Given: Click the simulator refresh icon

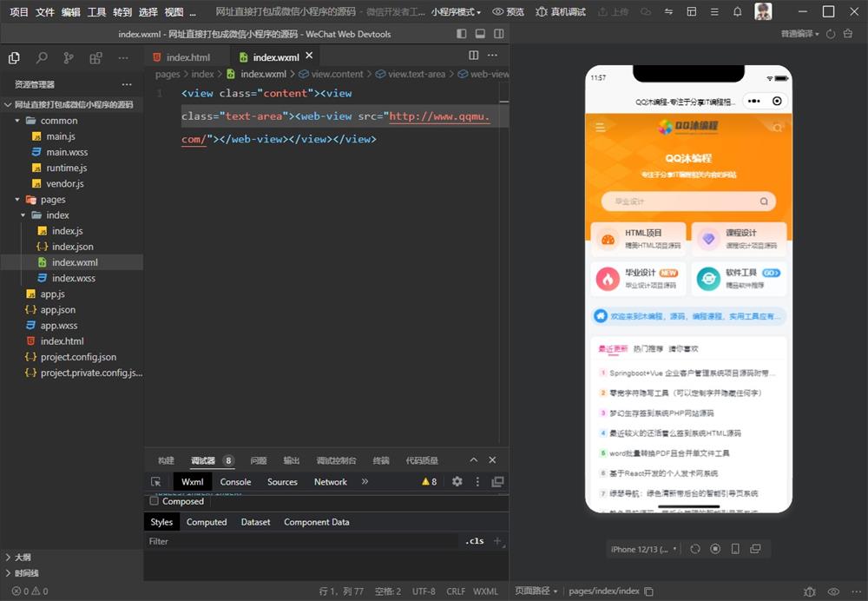Looking at the screenshot, I should (x=695, y=549).
